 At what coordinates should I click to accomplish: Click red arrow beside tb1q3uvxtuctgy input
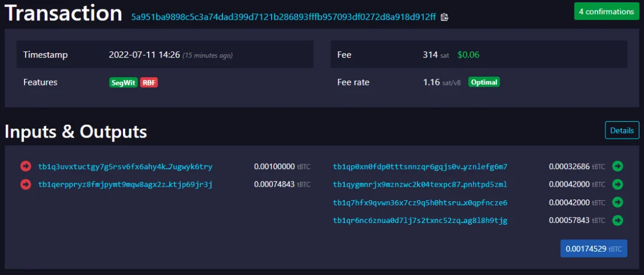coord(26,167)
